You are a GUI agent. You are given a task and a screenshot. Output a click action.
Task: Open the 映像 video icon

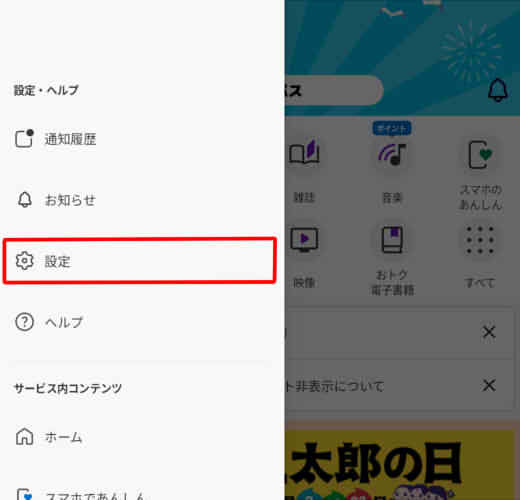pos(304,239)
